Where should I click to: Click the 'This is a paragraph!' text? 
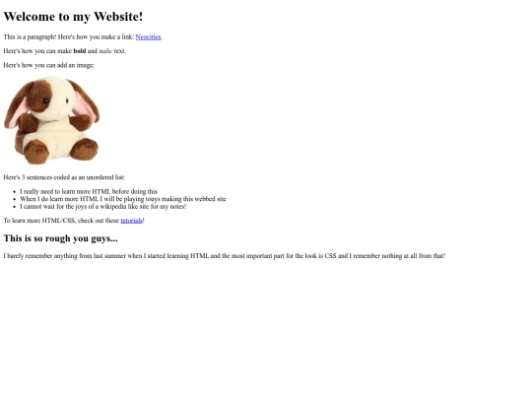click(x=30, y=37)
